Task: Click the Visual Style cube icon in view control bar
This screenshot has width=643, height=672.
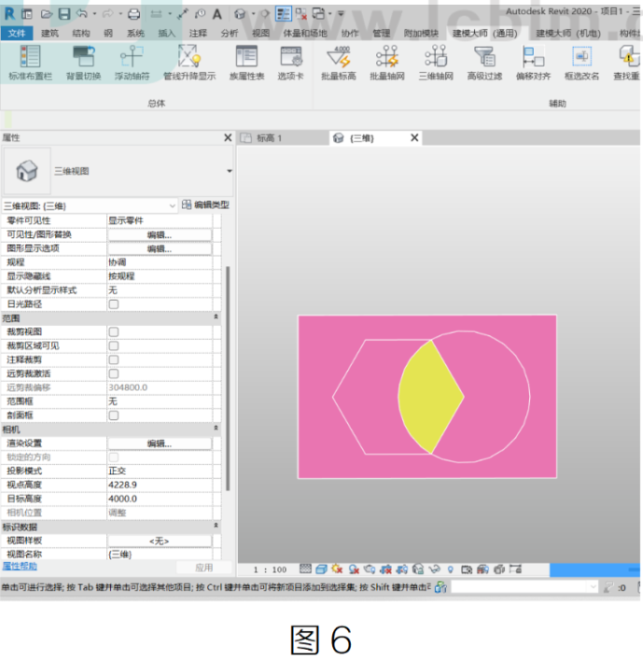Action: click(321, 569)
